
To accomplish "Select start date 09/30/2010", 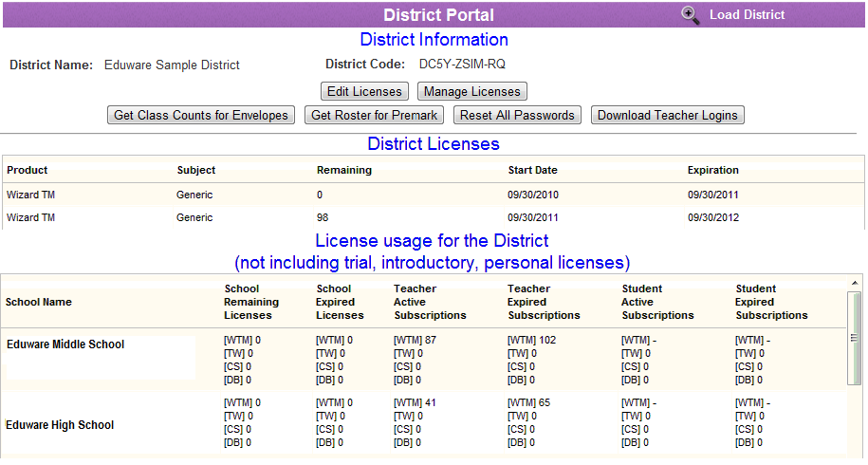I will point(533,195).
